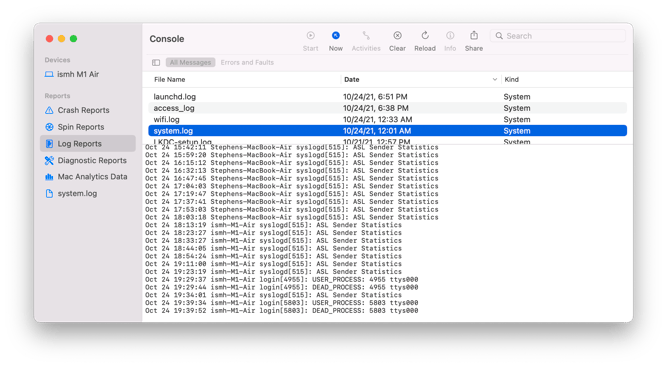Select the LKDC-setup.log row
Image resolution: width=667 pixels, height=367 pixels.
pyautogui.click(x=388, y=141)
